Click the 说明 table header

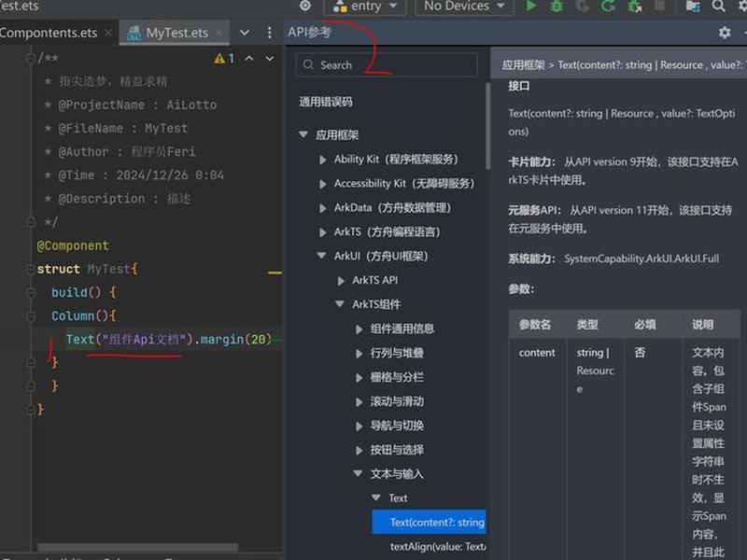[x=703, y=325]
